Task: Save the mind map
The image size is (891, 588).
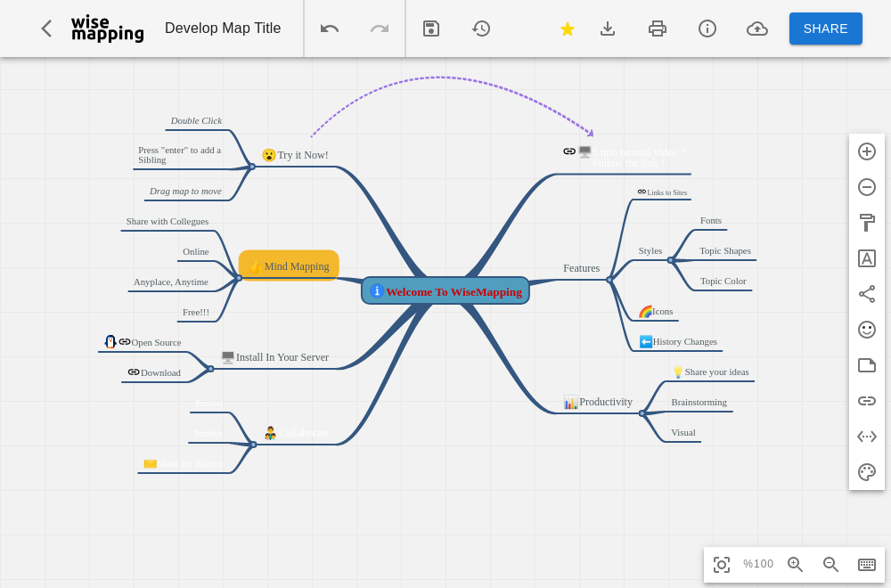Action: click(x=431, y=29)
